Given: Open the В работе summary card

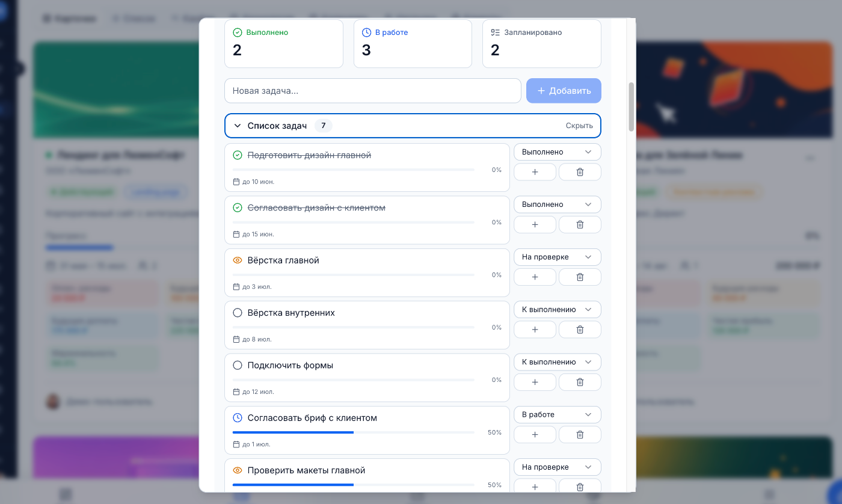Looking at the screenshot, I should click(413, 44).
